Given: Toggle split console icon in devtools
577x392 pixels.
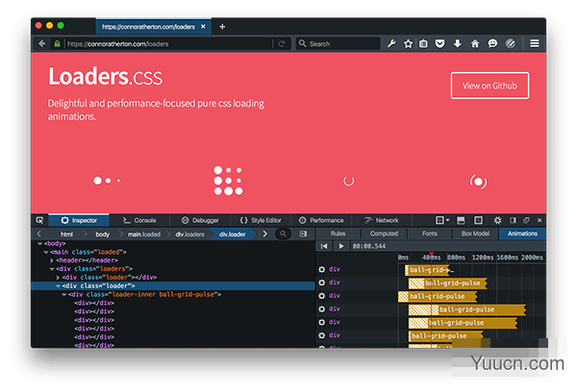Looking at the screenshot, I should pos(461,220).
